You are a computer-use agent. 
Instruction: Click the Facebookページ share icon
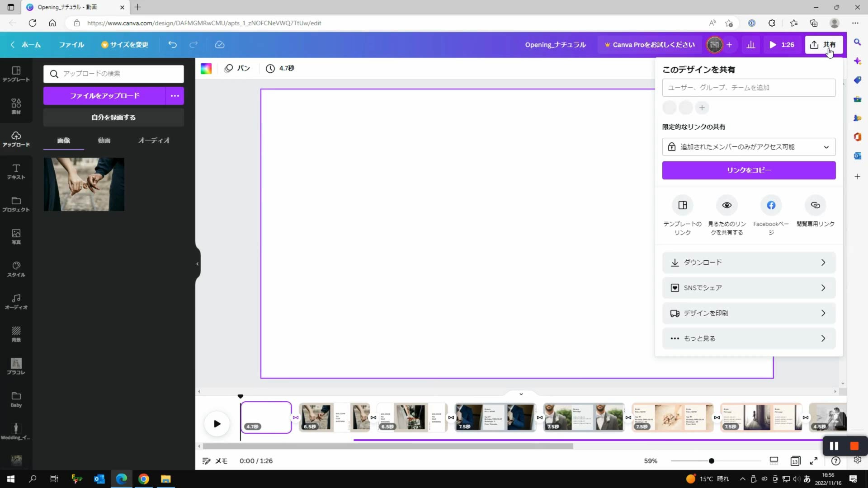tap(771, 206)
